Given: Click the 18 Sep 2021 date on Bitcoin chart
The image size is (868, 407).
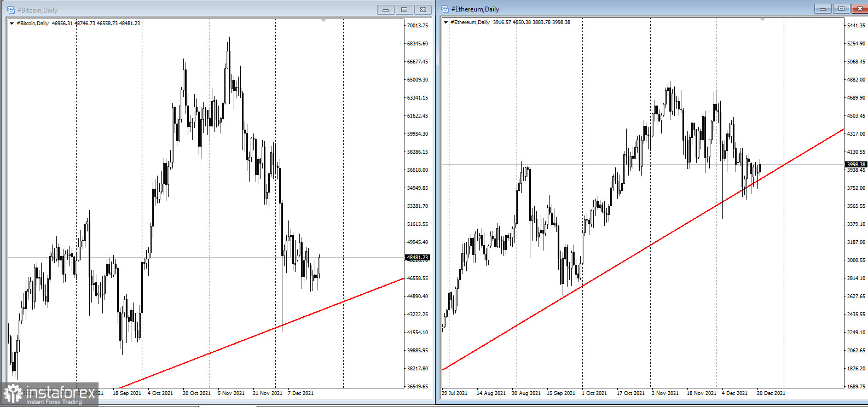Looking at the screenshot, I should point(127,393).
